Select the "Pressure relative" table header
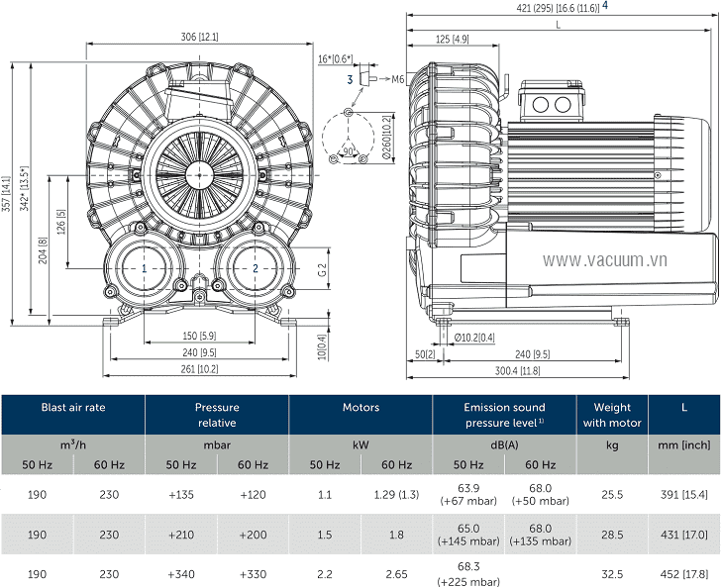 [217, 414]
